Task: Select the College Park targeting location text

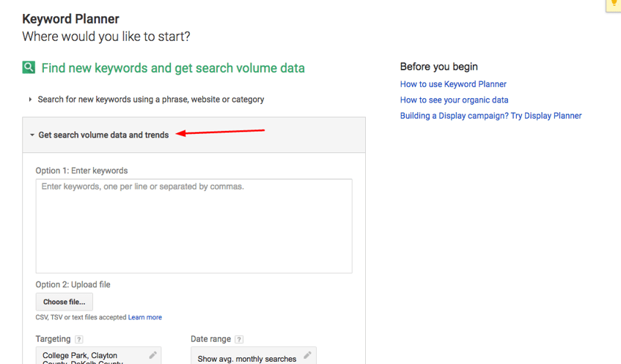Action: click(x=80, y=356)
